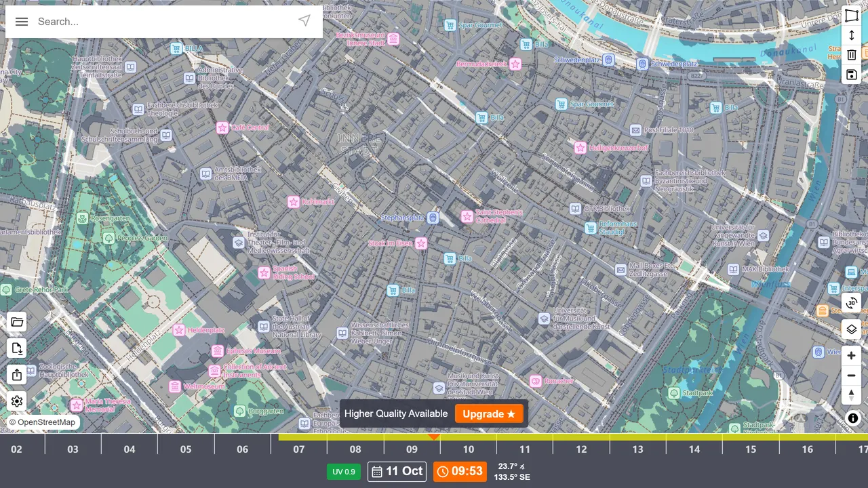
Task: Click the Post Filiale 1010 mail icon
Action: (x=635, y=129)
